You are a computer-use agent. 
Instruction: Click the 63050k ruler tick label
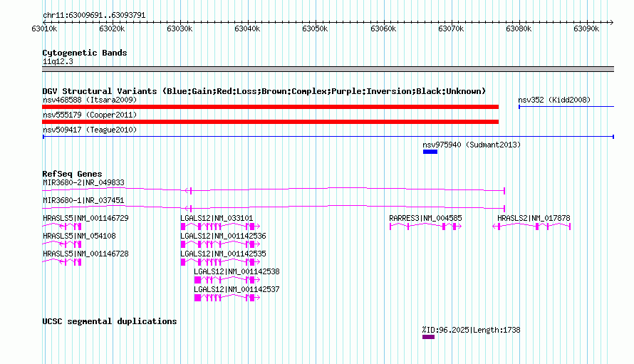pyautogui.click(x=315, y=29)
